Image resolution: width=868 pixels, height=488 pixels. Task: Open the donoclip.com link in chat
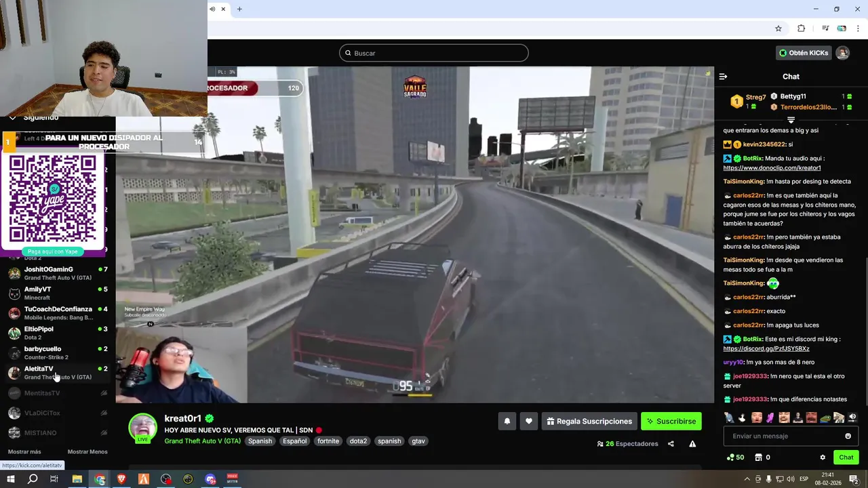click(772, 168)
